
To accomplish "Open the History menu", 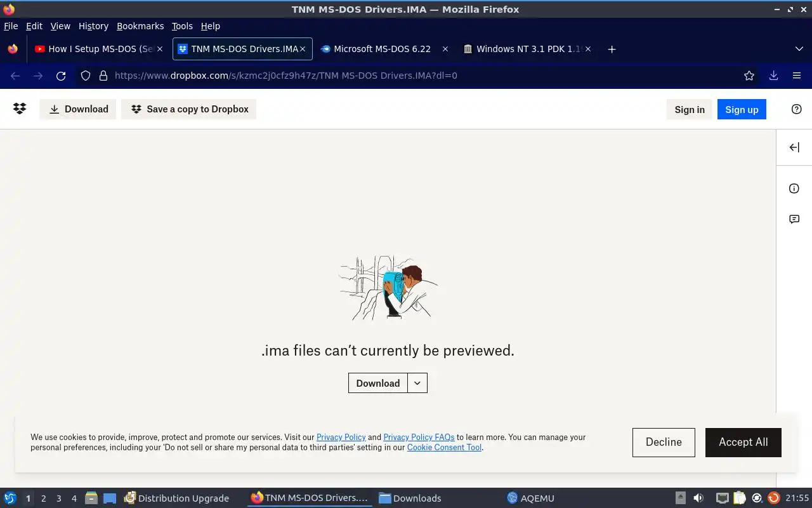I will coord(93,26).
